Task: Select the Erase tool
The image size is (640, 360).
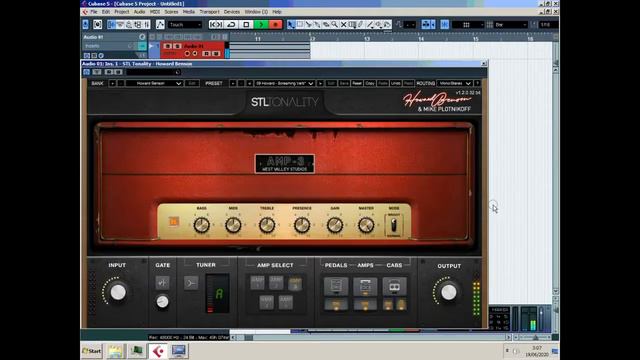Action: (x=326, y=24)
